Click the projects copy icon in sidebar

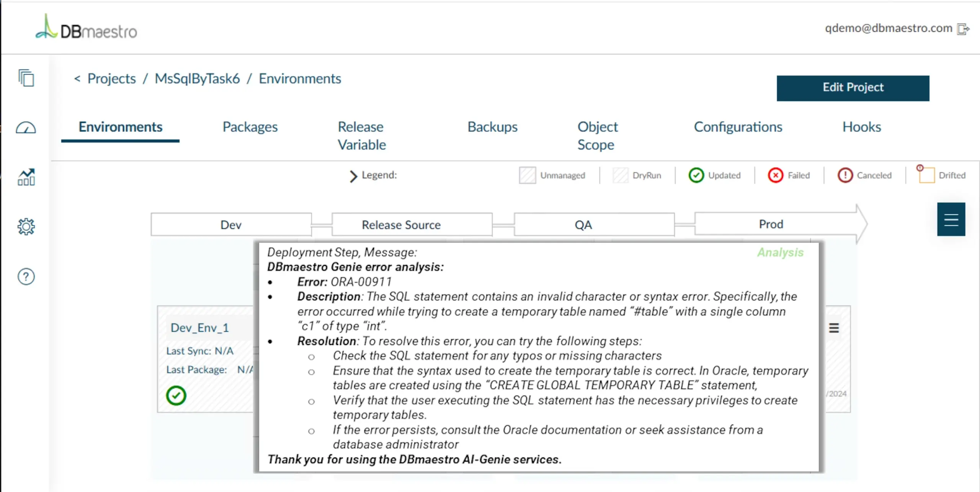[x=26, y=78]
